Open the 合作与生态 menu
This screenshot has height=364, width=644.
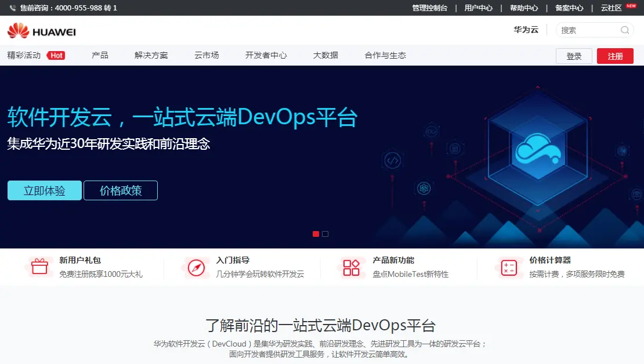(385, 56)
